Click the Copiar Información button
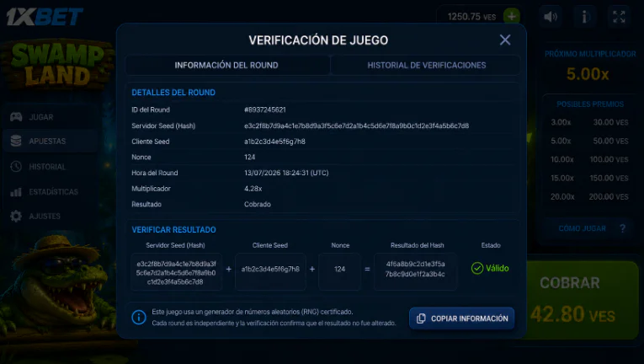Viewport: 644px width, 364px height. coord(461,318)
